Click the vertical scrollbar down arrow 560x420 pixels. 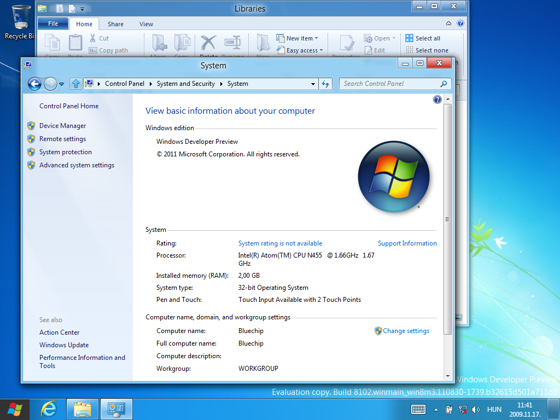click(448, 376)
